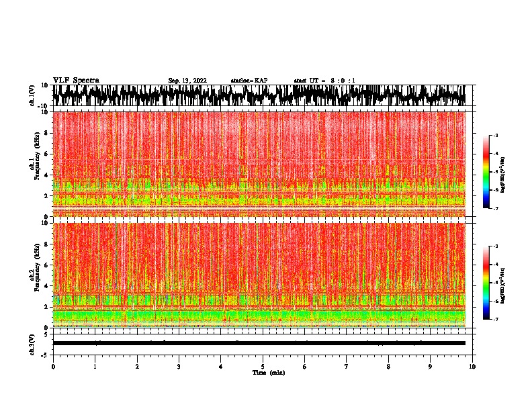Click the "6" kHz tick on ch.2 frequency axis
Viewport: 532px width, 411px height.
click(47, 265)
